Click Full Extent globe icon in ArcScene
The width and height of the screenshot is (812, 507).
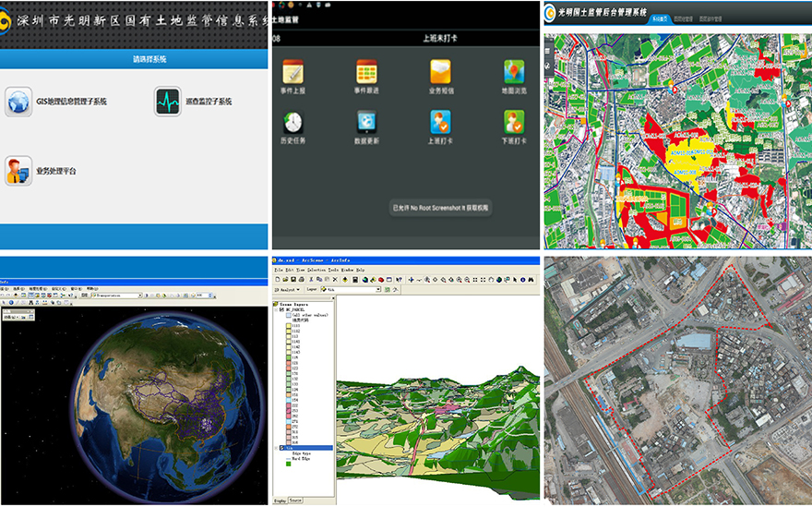[499, 280]
